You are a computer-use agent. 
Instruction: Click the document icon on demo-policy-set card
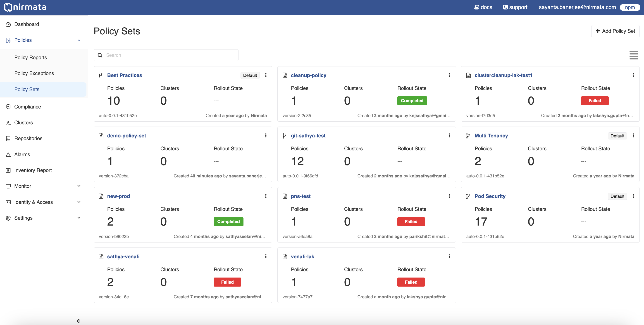point(101,136)
